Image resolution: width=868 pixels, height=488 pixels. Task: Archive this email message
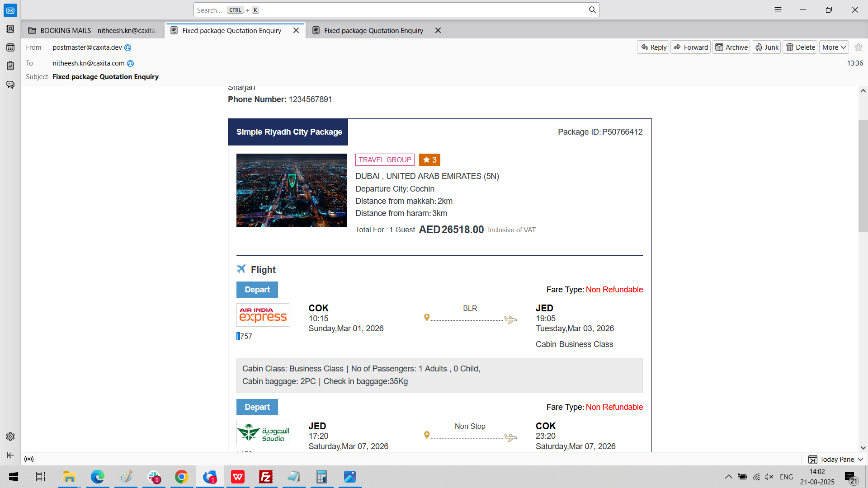[731, 47]
